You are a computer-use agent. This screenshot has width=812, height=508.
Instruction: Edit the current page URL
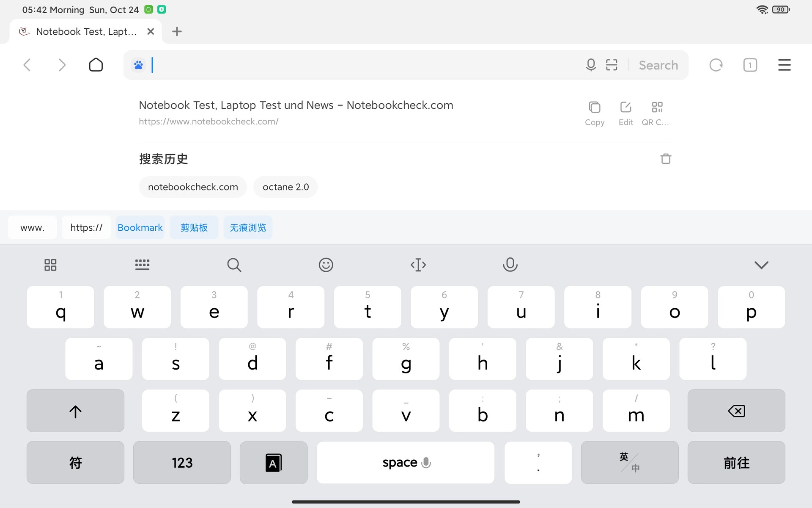(x=625, y=113)
